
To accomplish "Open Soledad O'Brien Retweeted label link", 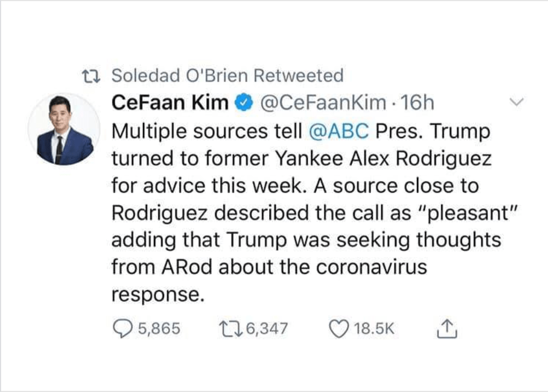I will pos(227,76).
